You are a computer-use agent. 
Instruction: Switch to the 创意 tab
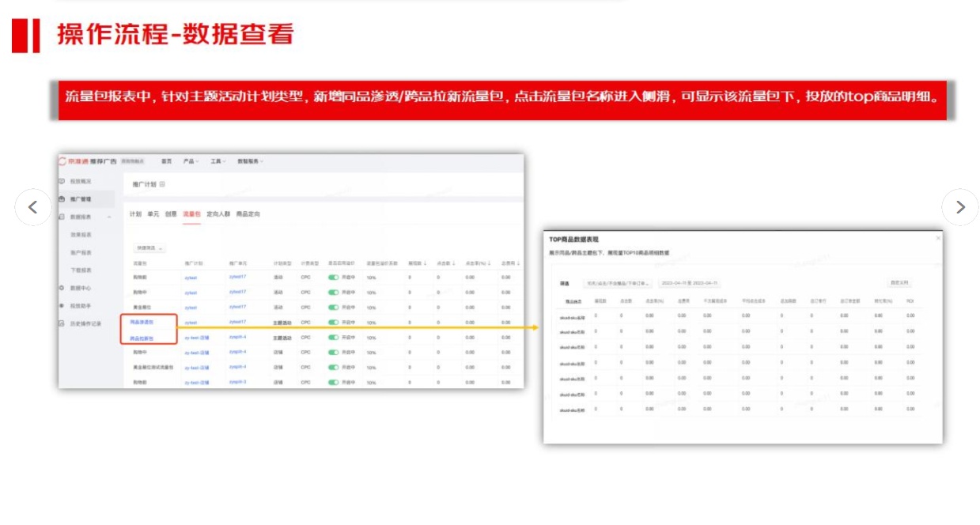(x=171, y=214)
